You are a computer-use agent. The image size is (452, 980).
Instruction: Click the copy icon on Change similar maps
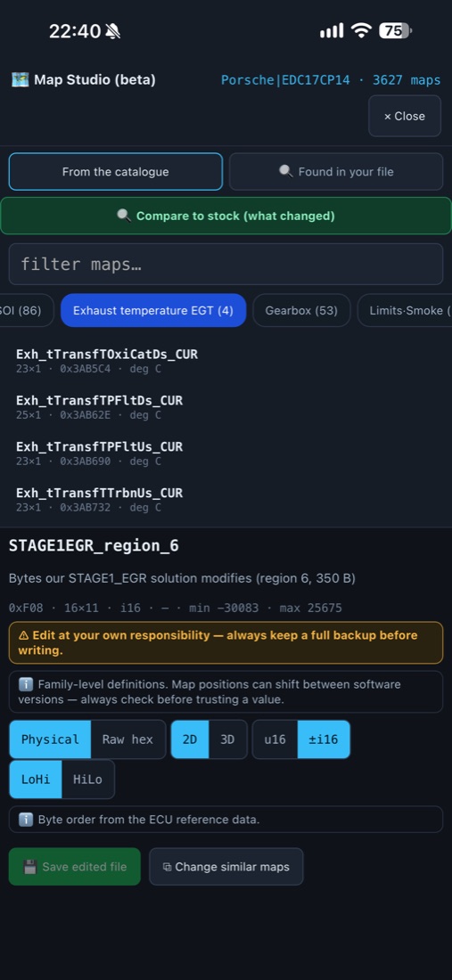(x=167, y=867)
